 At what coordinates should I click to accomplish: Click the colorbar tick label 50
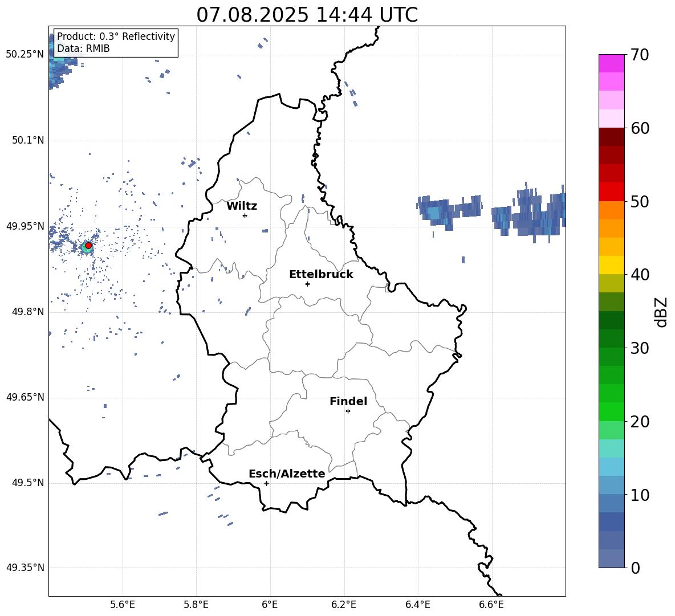pos(640,202)
